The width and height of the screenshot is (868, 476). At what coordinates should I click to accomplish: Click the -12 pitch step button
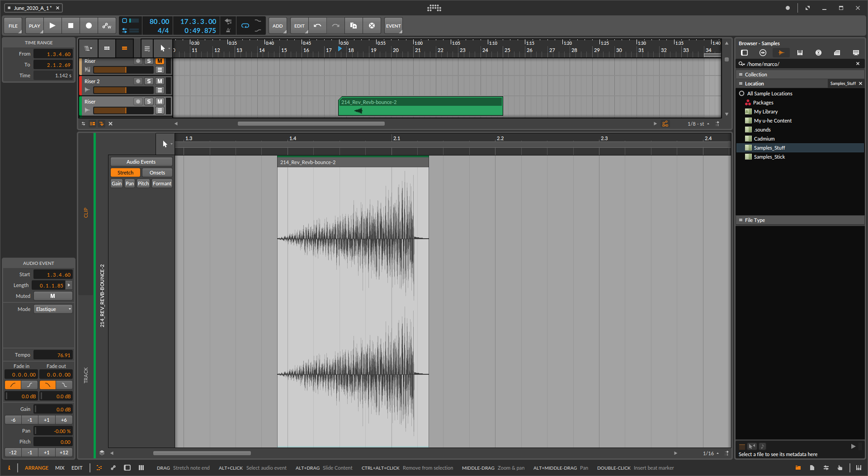coord(13,452)
